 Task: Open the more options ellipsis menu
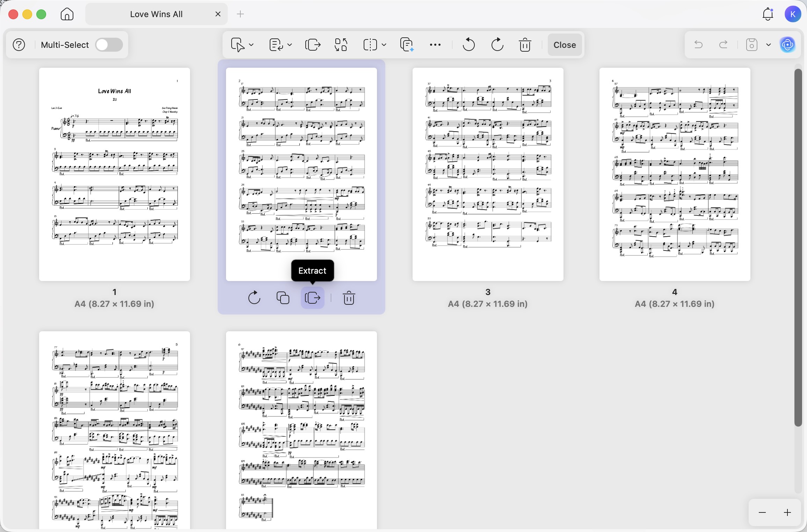tap(435, 45)
